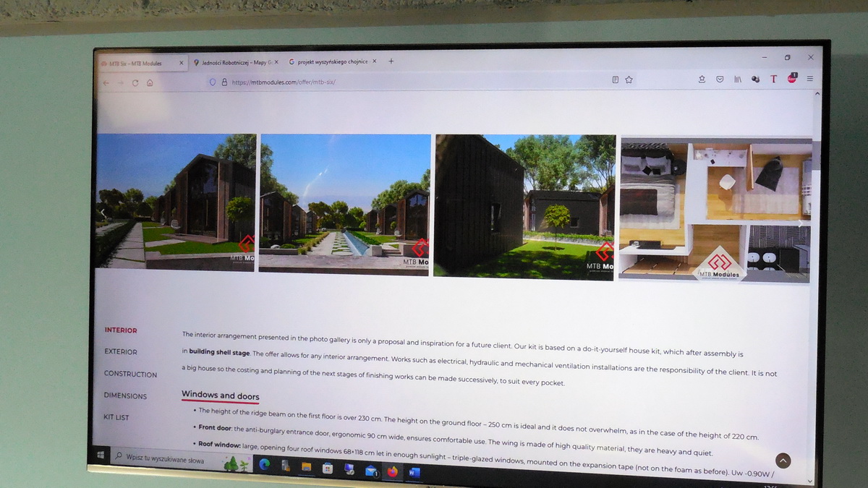The height and width of the screenshot is (488, 868).
Task: Open the Firefox hamburger menu
Action: click(x=810, y=79)
